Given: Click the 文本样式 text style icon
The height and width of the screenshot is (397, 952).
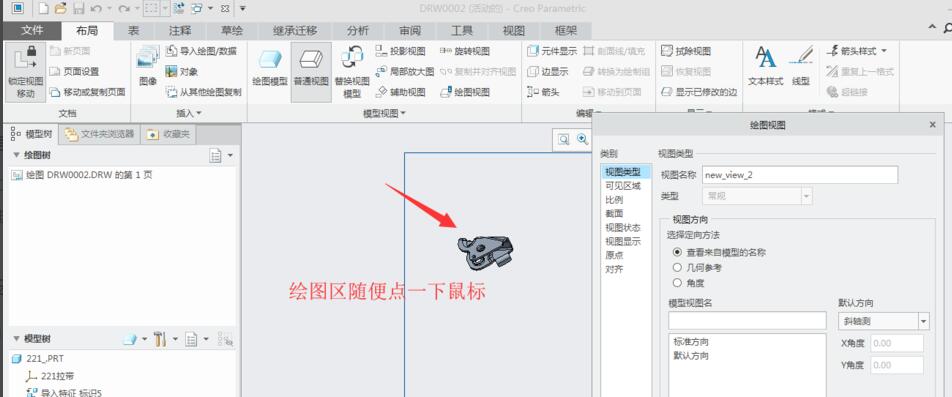Looking at the screenshot, I should (765, 66).
